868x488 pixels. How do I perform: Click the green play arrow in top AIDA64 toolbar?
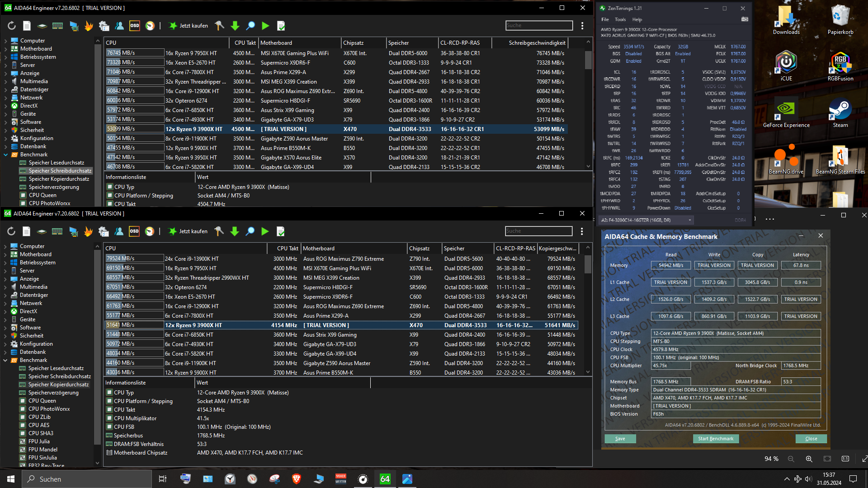click(x=265, y=26)
